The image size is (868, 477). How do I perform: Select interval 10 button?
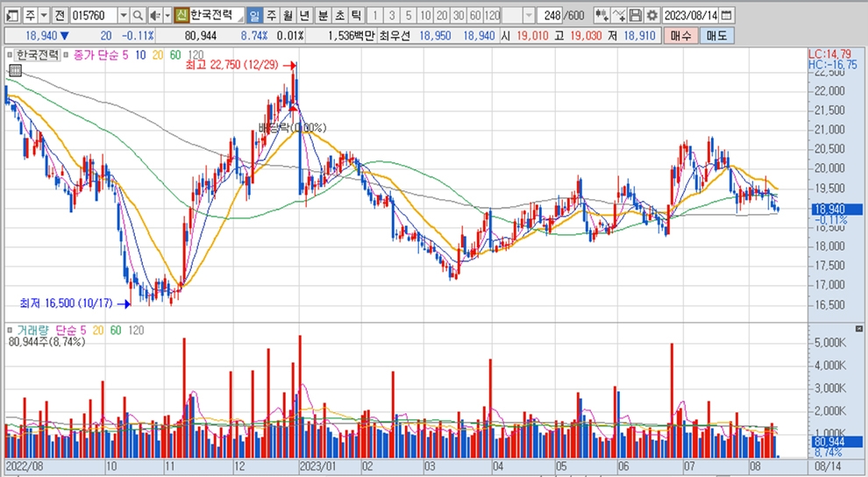point(425,15)
